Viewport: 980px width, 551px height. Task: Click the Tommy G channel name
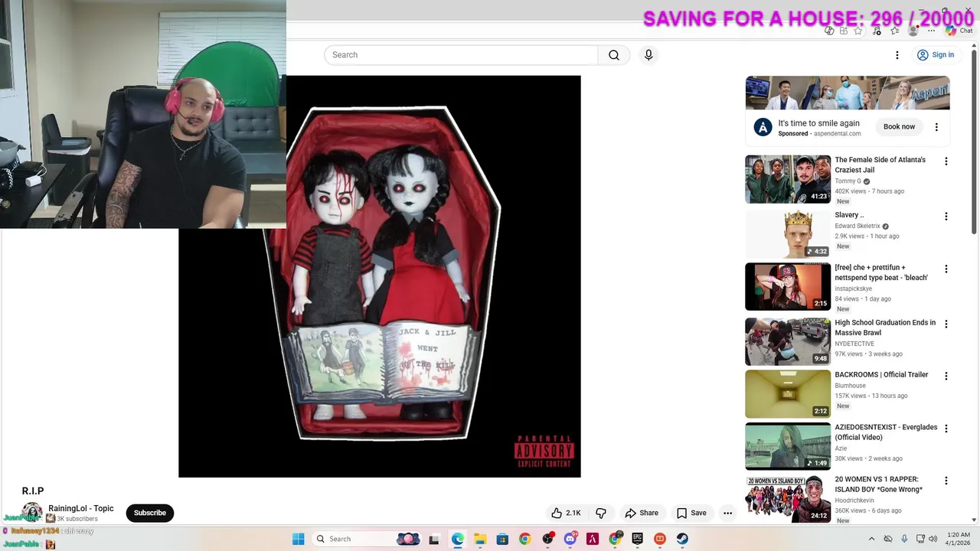(848, 181)
